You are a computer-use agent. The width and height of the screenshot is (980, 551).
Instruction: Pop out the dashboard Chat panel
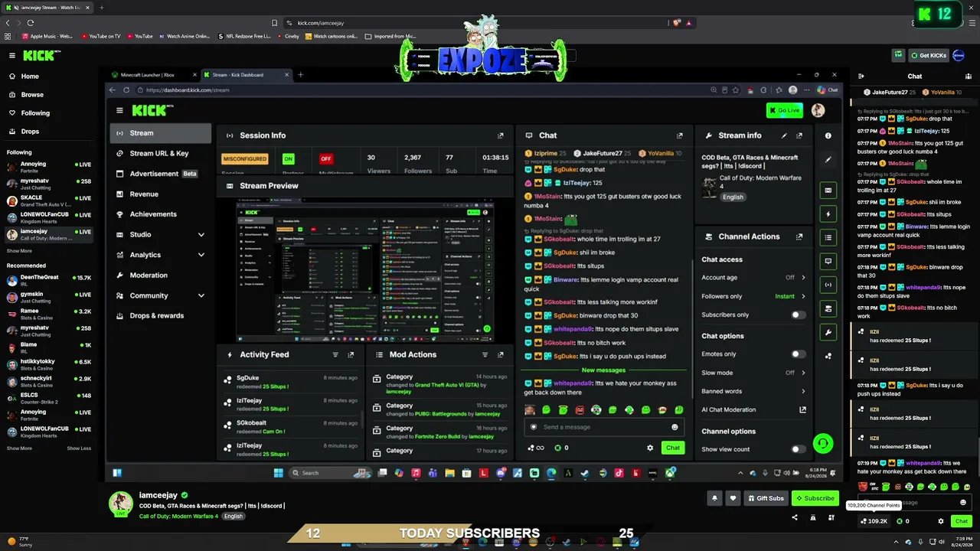click(x=679, y=135)
